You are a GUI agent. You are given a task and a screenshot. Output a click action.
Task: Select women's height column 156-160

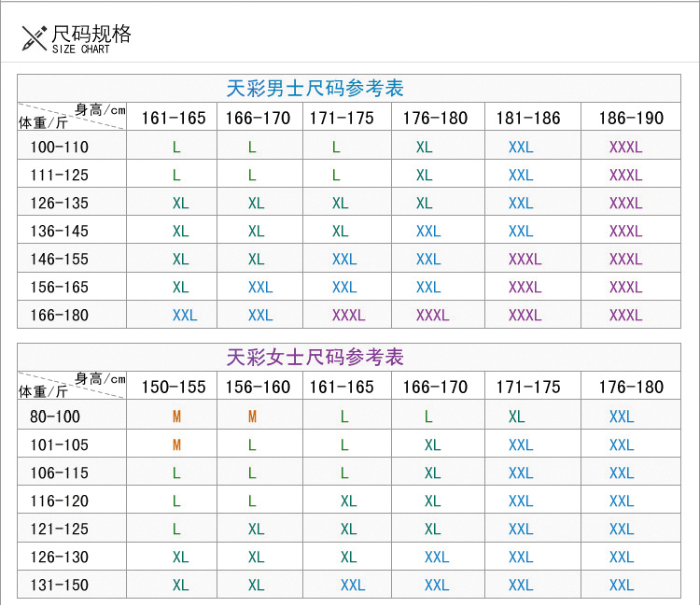258,388
